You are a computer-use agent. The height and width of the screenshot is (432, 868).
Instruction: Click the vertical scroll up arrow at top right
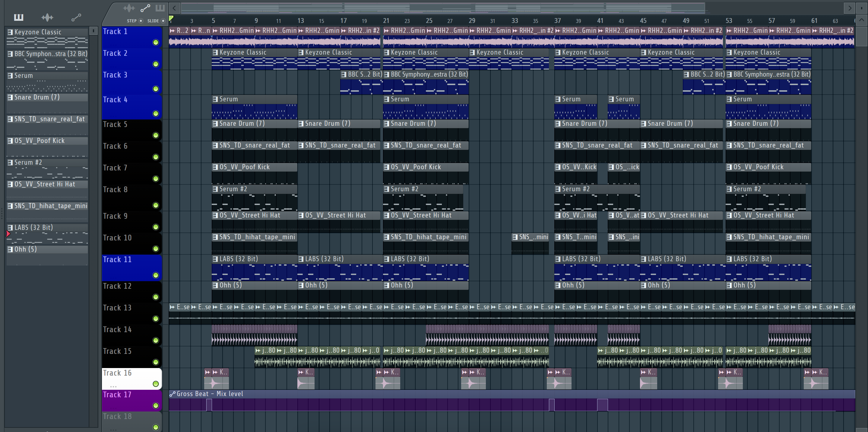coord(862,20)
